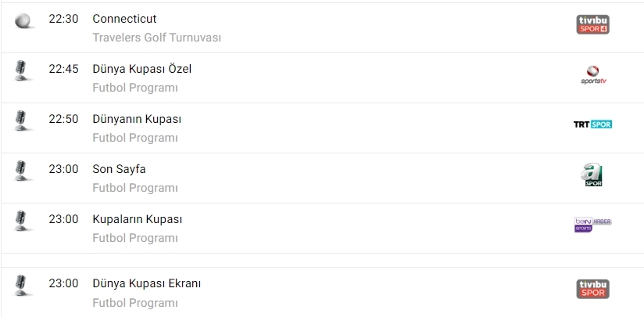Click the golf ball icon beside Connecticut
The image size is (644, 317).
23,21
